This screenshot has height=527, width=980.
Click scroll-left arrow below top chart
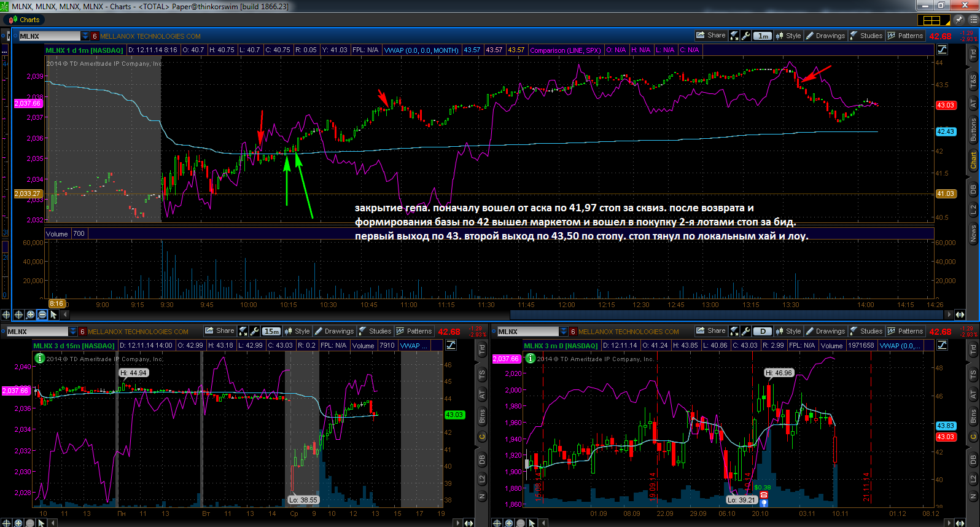(65, 314)
